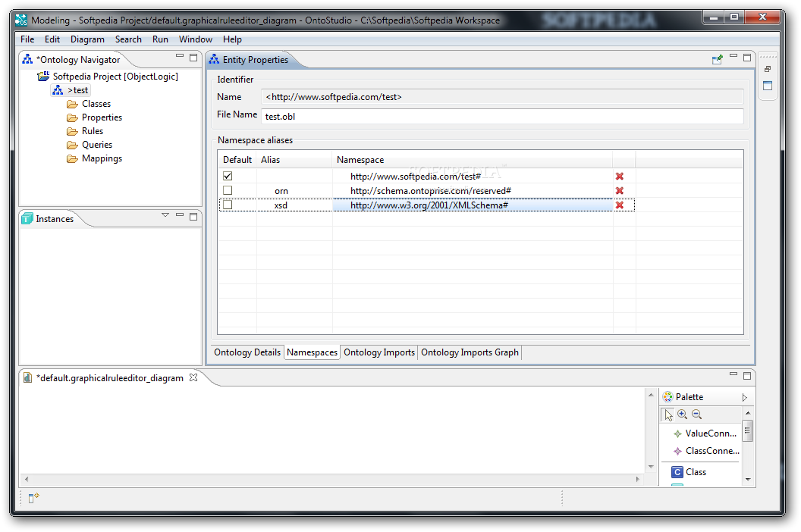The image size is (801, 532).
Task: Minimize the Entity Properties view
Action: 733,55
